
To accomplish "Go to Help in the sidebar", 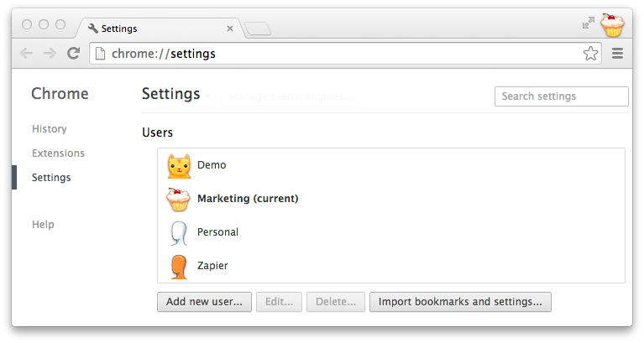I will [x=43, y=225].
